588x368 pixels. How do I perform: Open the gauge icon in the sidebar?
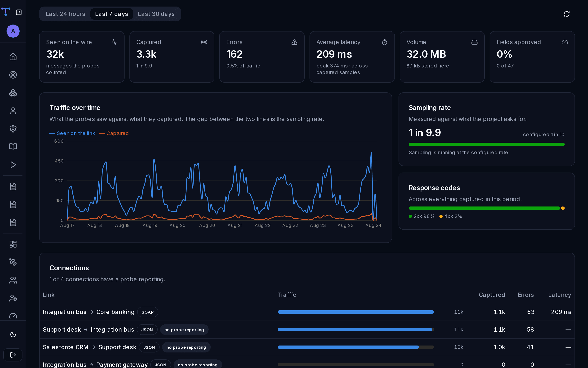coord(13,316)
